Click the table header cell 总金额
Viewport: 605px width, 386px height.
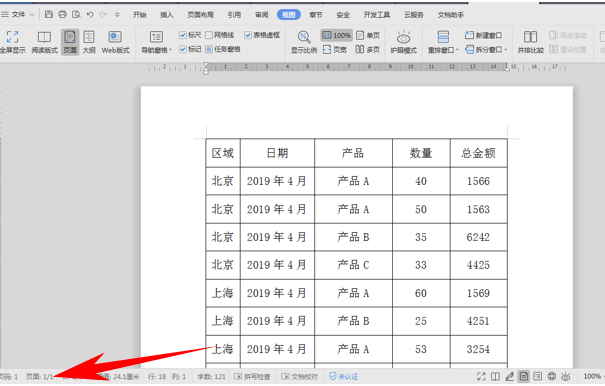click(478, 153)
